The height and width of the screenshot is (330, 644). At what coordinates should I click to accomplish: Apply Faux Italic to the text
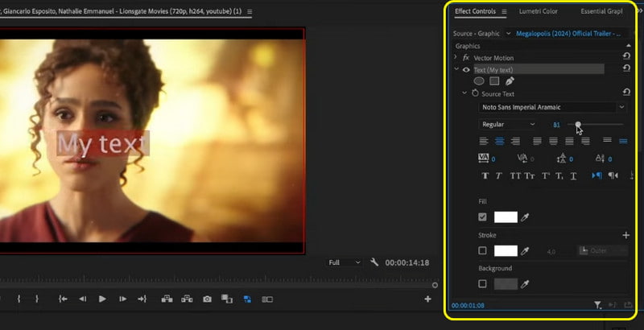498,175
